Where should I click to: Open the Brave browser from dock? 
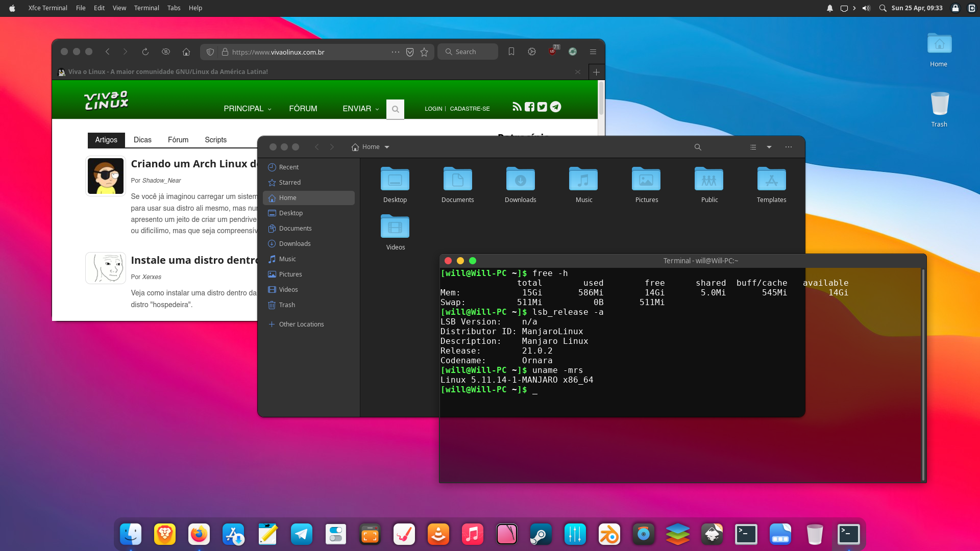(165, 534)
